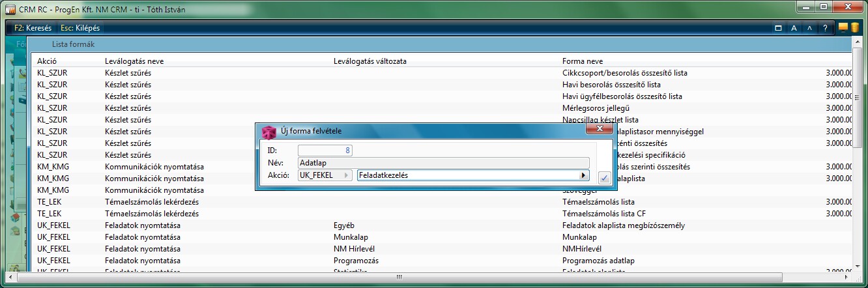This screenshot has height=288, width=868.
Task: Click the yellow monitor icon
Action: (843, 27)
